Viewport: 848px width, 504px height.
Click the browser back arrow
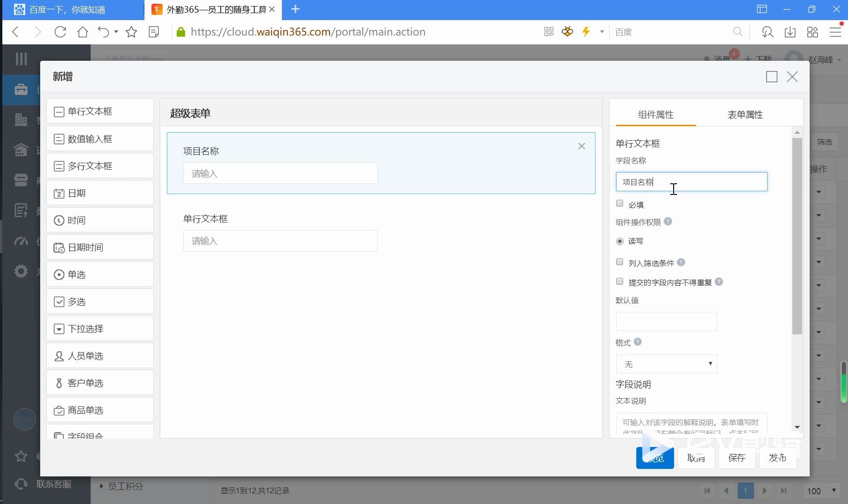15,32
